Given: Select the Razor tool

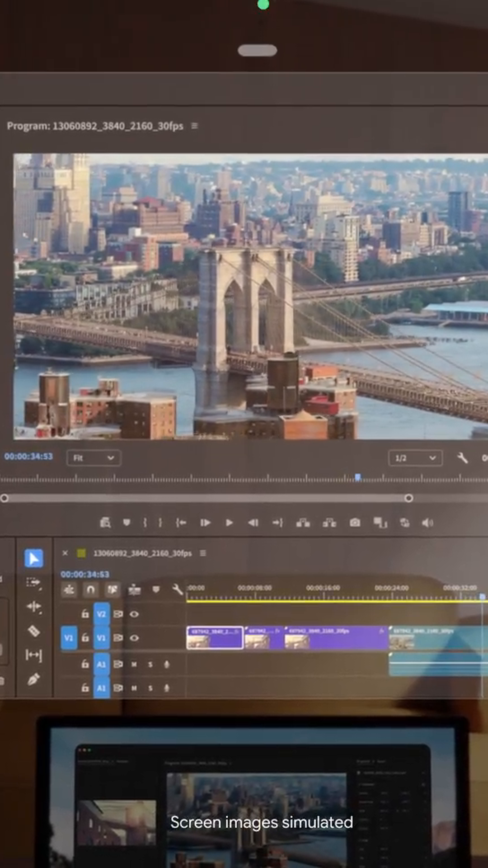Looking at the screenshot, I should pos(34,631).
